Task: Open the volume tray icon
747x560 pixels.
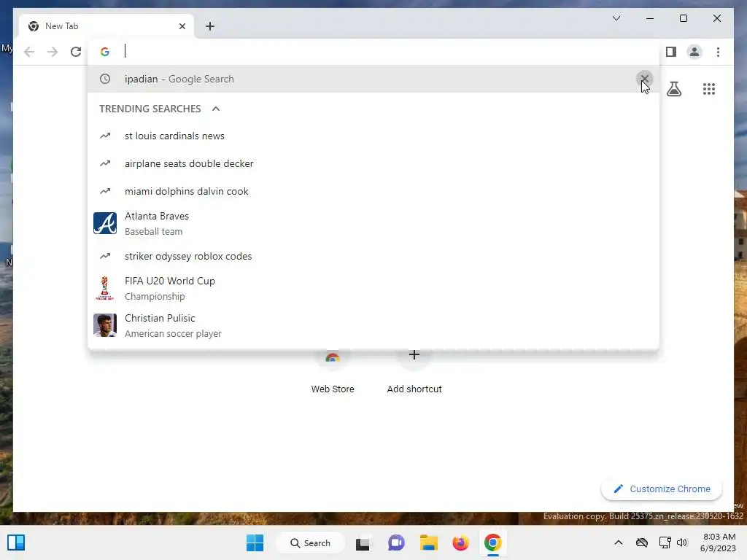Action: click(x=682, y=542)
